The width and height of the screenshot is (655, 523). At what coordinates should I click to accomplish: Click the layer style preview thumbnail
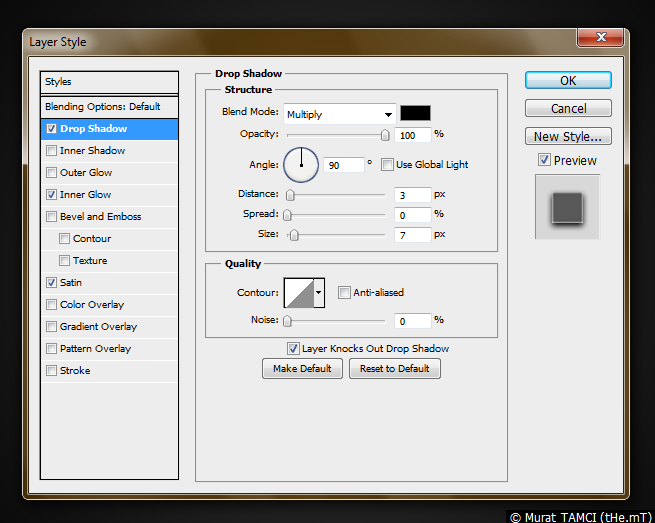[x=567, y=207]
